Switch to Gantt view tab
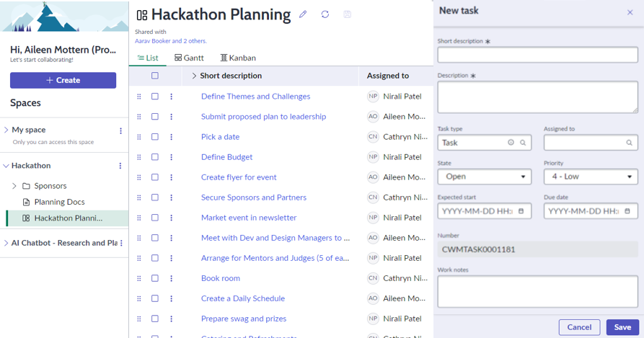 coord(189,58)
